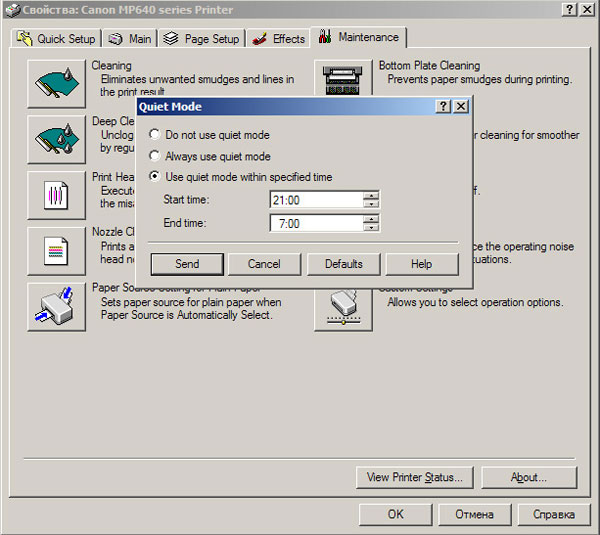
Task: Click 'Allows you to select operation options.' text
Action: tap(475, 302)
